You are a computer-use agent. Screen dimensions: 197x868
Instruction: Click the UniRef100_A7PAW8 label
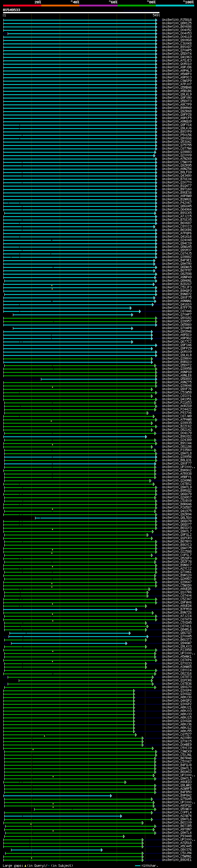177,419
